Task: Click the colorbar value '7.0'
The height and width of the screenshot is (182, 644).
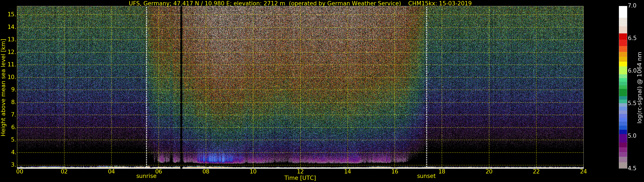Action: 632,6
